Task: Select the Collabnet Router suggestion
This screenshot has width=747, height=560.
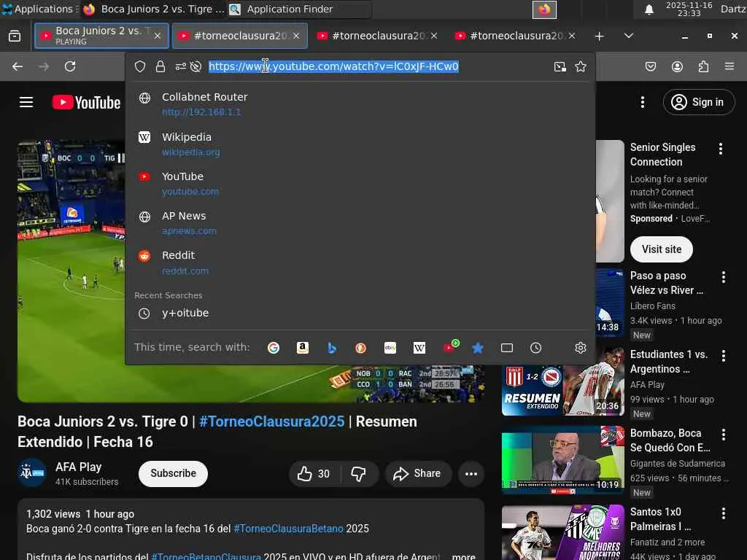Action: 360,104
